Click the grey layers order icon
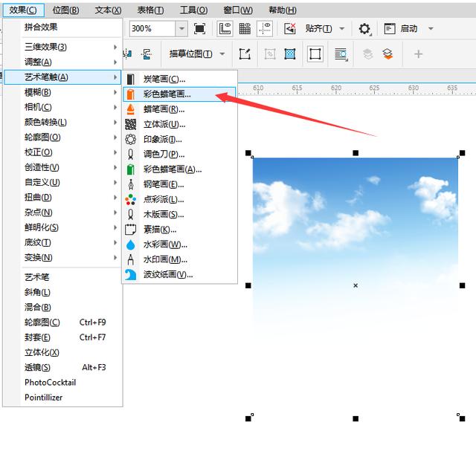The height and width of the screenshot is (457, 476). point(367,54)
